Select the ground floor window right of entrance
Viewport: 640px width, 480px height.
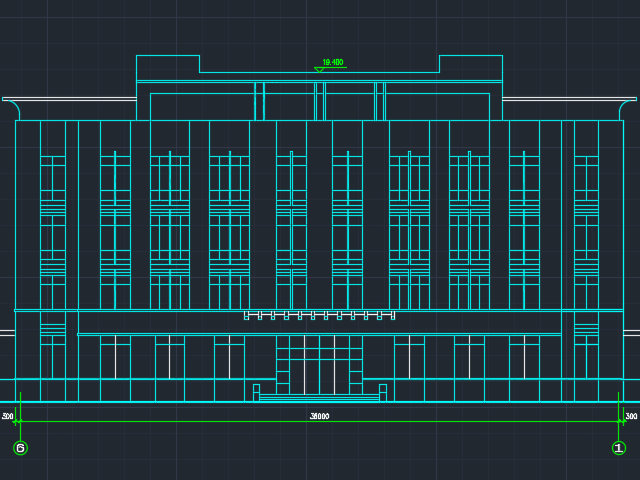click(x=409, y=357)
